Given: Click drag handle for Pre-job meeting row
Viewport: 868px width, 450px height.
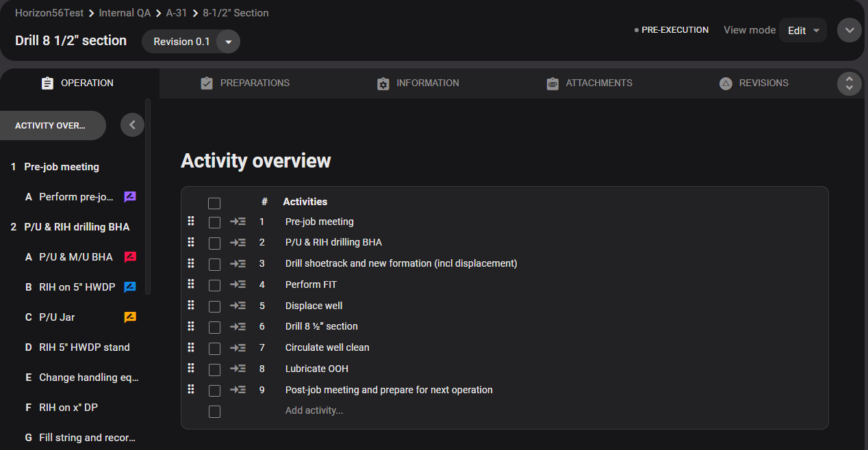Looking at the screenshot, I should click(191, 221).
